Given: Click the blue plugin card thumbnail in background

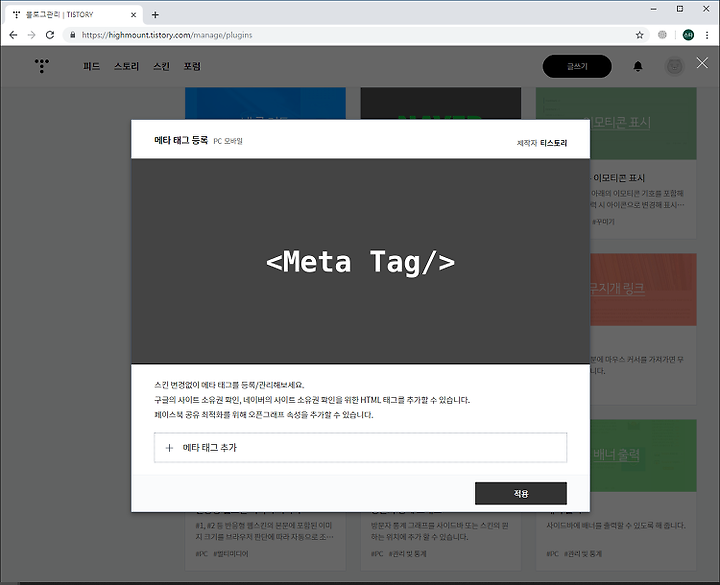Looking at the screenshot, I should (x=265, y=103).
